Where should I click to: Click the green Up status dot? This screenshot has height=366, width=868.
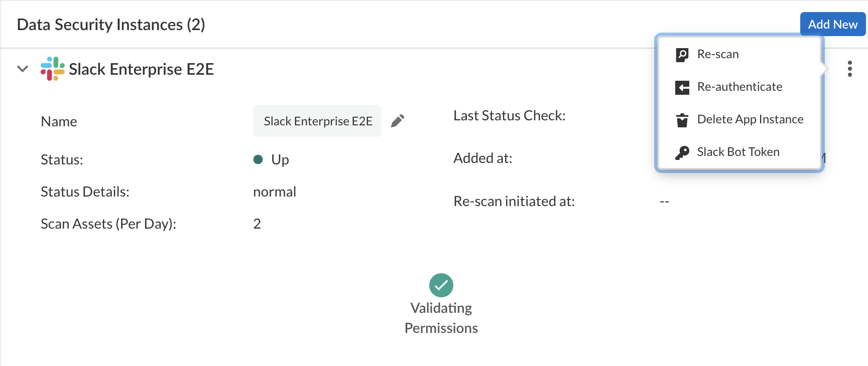pyautogui.click(x=258, y=159)
